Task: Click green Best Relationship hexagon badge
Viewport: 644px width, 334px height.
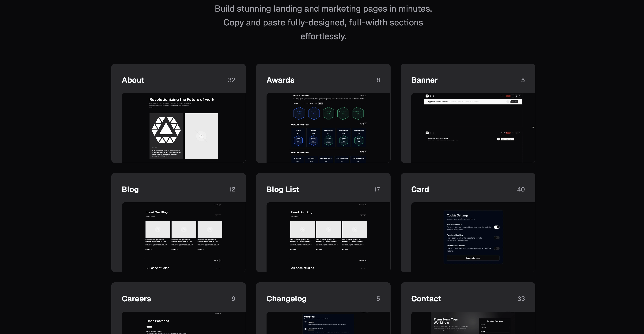Action: tap(358, 113)
